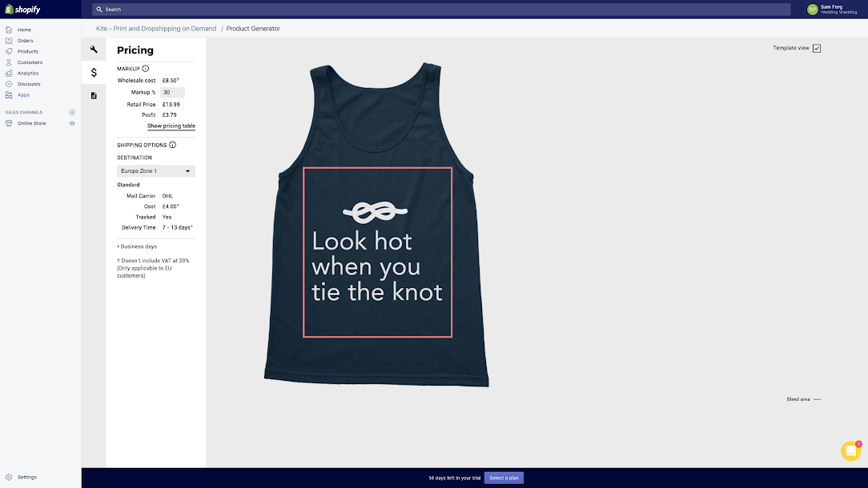View Online Store with eye icon
This screenshot has width=868, height=488.
point(72,123)
